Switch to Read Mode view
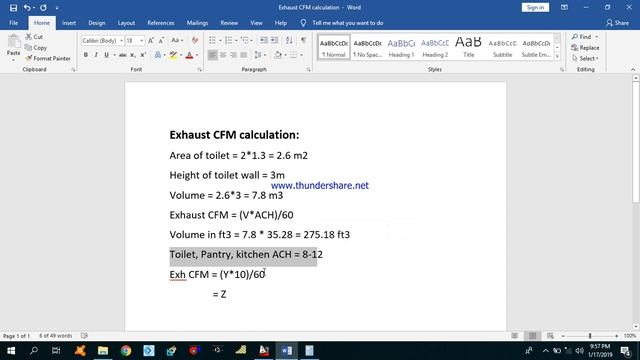Screen dimensions: 640x360 (515, 336)
